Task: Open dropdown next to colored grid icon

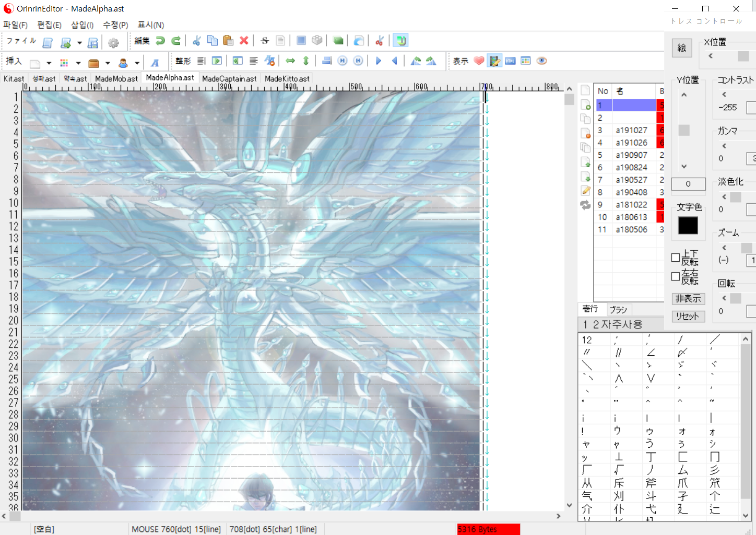Action: (78, 63)
